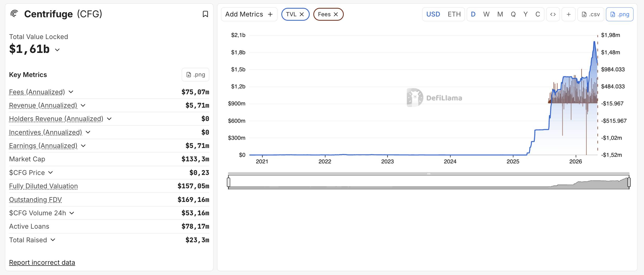The height and width of the screenshot is (275, 644).
Task: Click Outstanding FDV label
Action: pyautogui.click(x=35, y=200)
